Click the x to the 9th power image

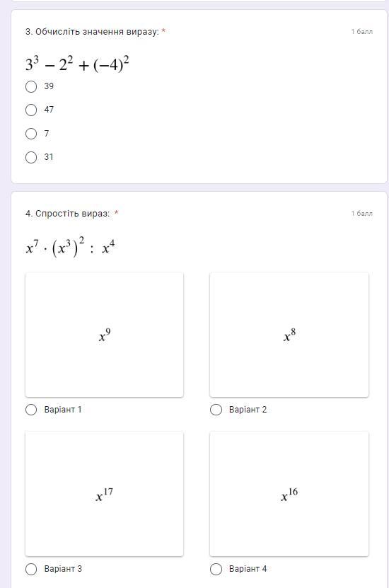(104, 335)
